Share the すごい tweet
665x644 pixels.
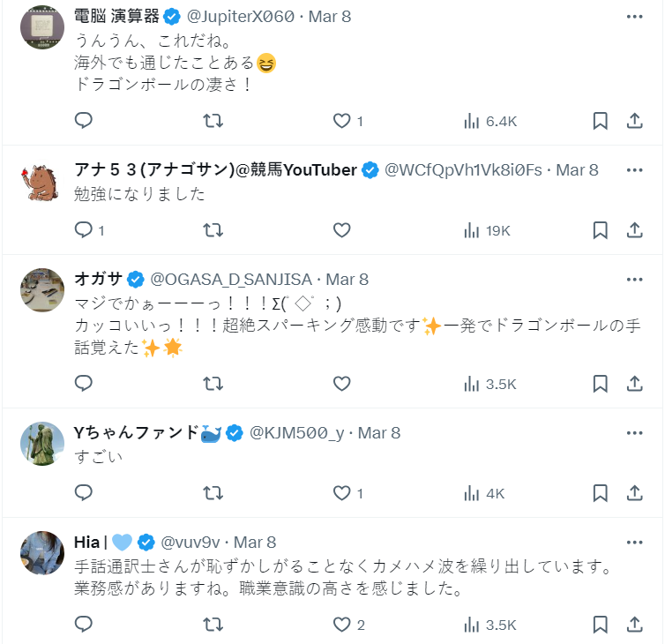pyautogui.click(x=634, y=493)
